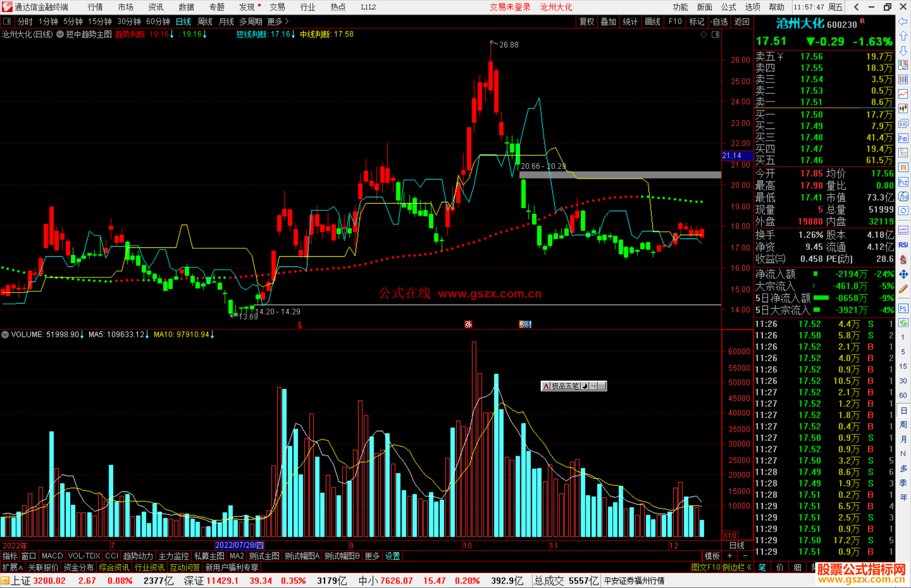This screenshot has width=911, height=588.
Task: Click the F12 sidebar icon
Action: [x=903, y=182]
